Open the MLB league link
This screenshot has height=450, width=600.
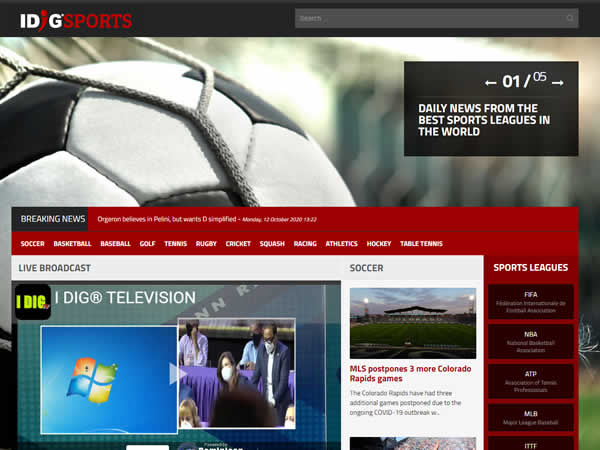point(531,418)
